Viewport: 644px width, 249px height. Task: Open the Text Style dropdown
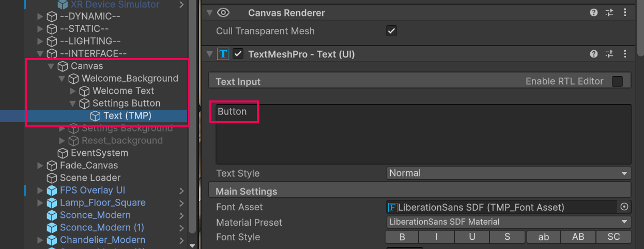click(x=509, y=173)
